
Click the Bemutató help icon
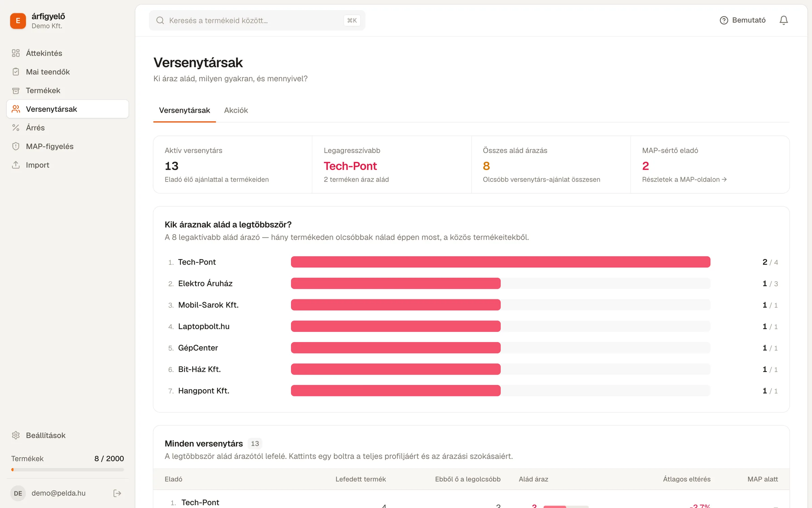[x=724, y=20]
